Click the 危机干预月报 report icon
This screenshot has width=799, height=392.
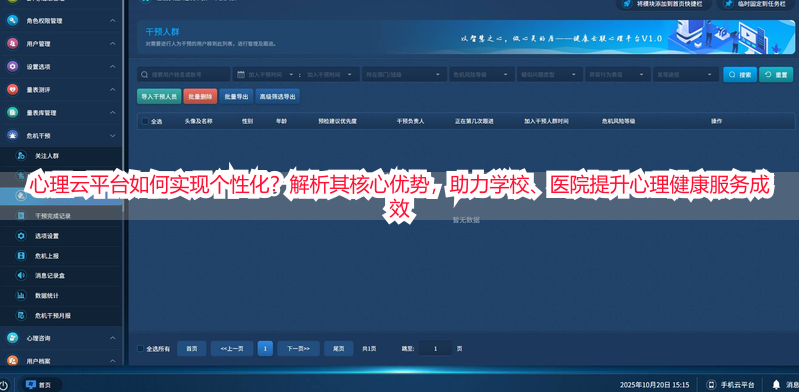pos(21,316)
